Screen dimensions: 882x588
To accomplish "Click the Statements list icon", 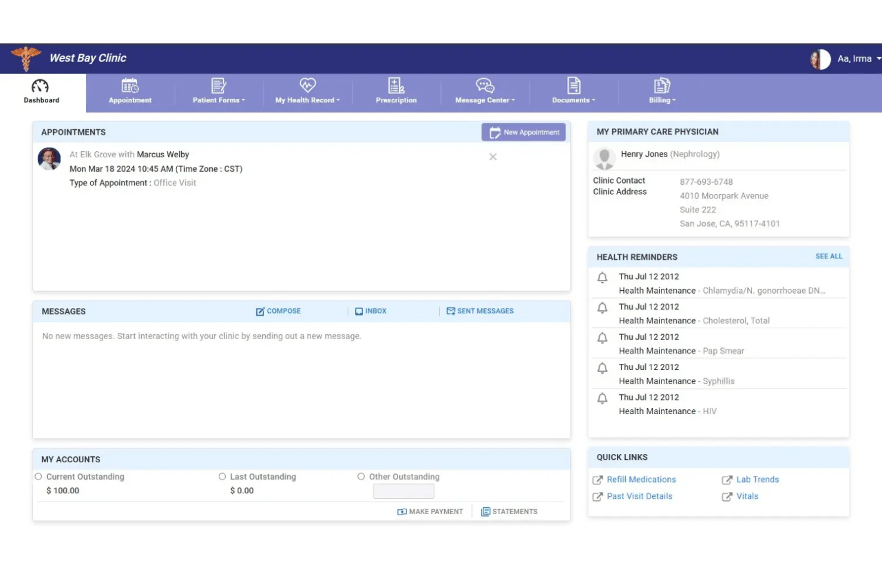I will coord(486,512).
